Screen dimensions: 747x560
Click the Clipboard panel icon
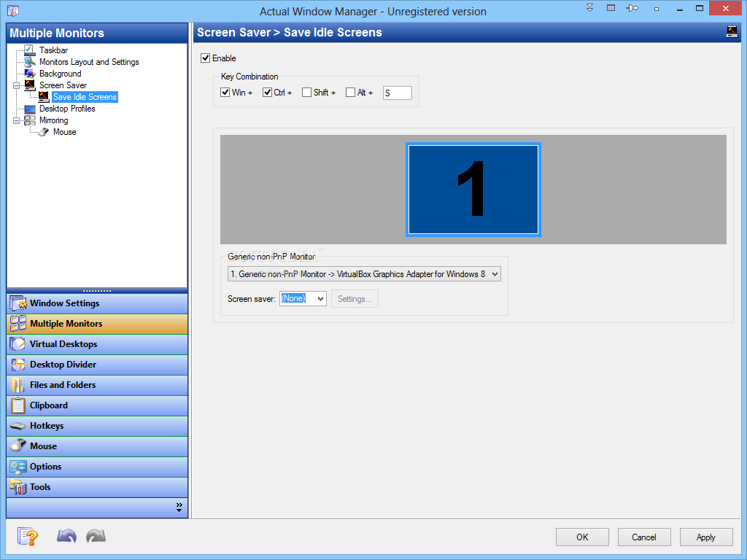click(18, 405)
